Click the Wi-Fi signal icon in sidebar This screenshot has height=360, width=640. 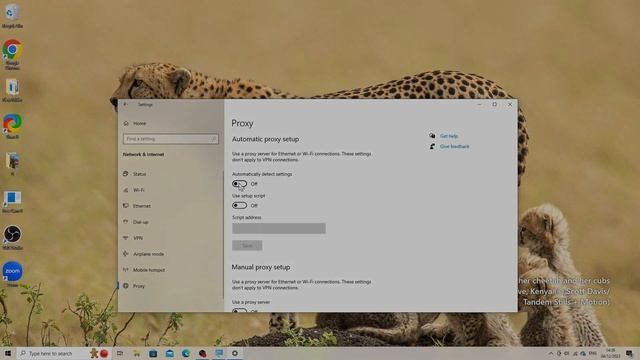tap(126, 190)
